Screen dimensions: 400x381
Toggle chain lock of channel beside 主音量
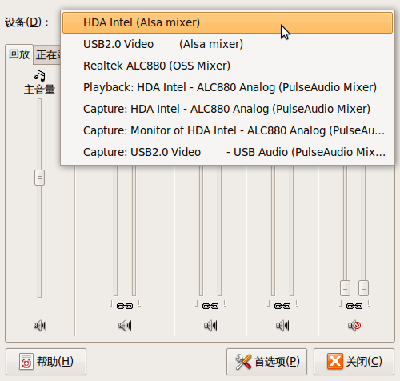click(125, 305)
